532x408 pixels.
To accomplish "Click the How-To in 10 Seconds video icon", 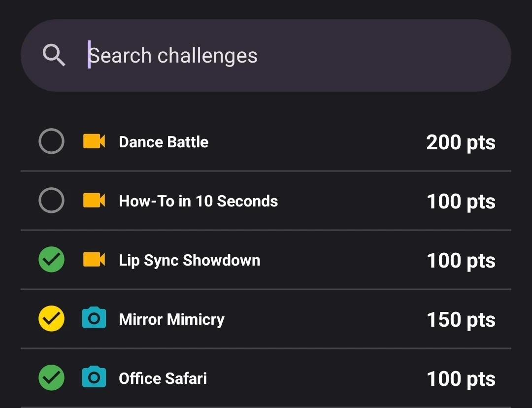I will pyautogui.click(x=94, y=201).
